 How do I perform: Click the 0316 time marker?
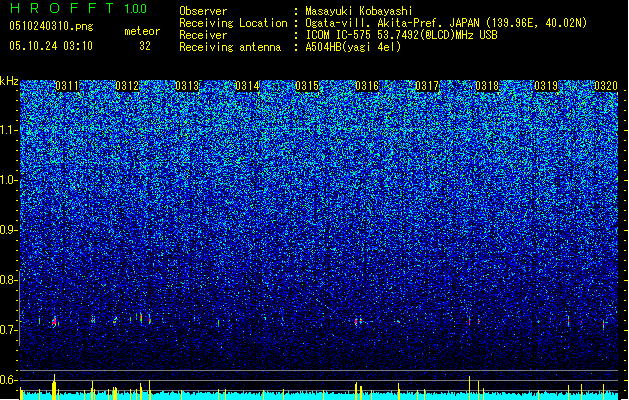click(x=367, y=86)
